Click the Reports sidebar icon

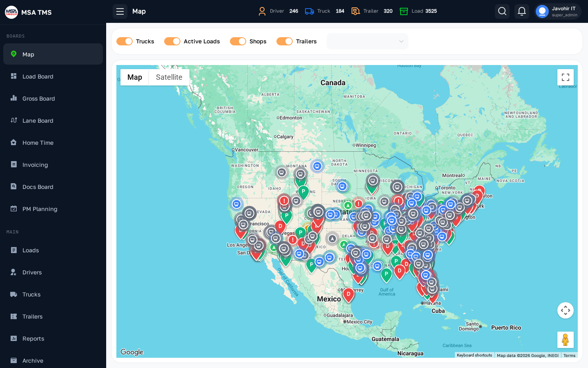(x=14, y=338)
